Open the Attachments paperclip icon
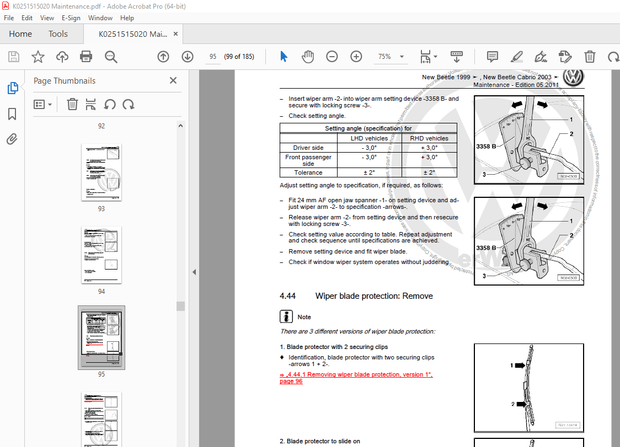Image resolution: width=620 pixels, height=447 pixels. 12,139
